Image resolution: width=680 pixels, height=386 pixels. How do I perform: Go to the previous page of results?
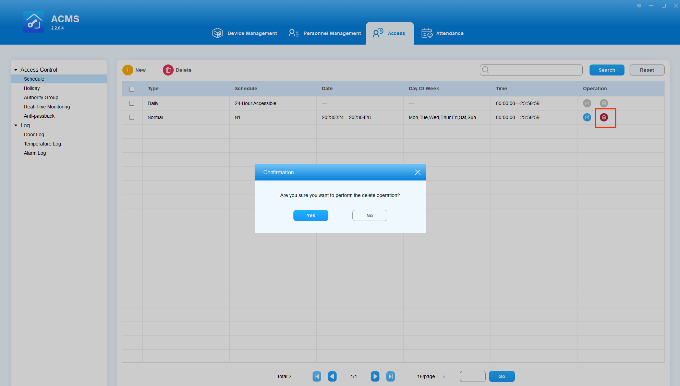[x=332, y=376]
